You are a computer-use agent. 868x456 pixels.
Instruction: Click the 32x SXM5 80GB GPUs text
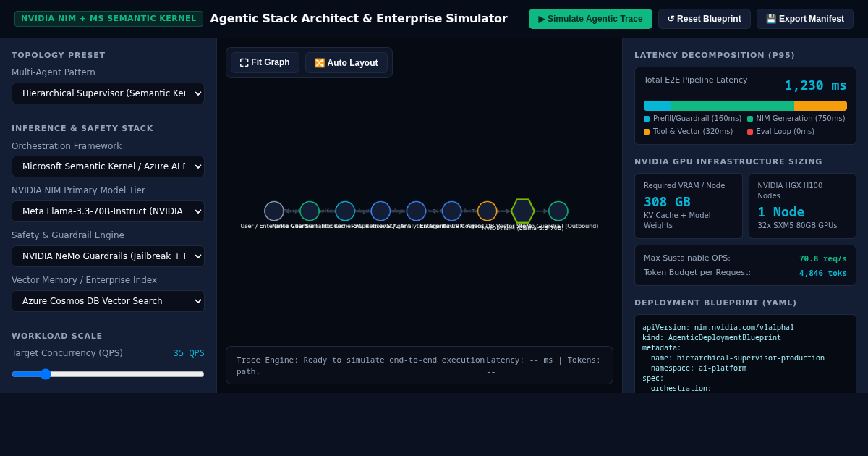click(x=797, y=225)
